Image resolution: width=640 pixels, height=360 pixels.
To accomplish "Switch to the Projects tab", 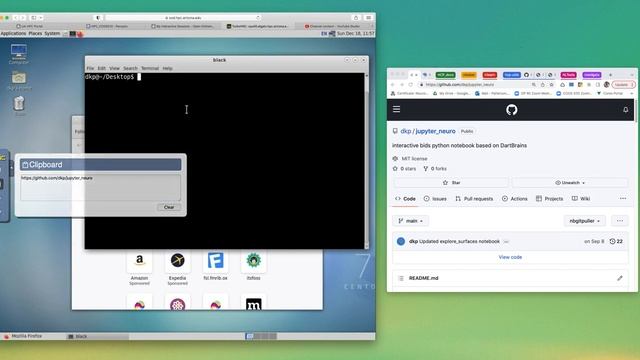I will point(549,199).
